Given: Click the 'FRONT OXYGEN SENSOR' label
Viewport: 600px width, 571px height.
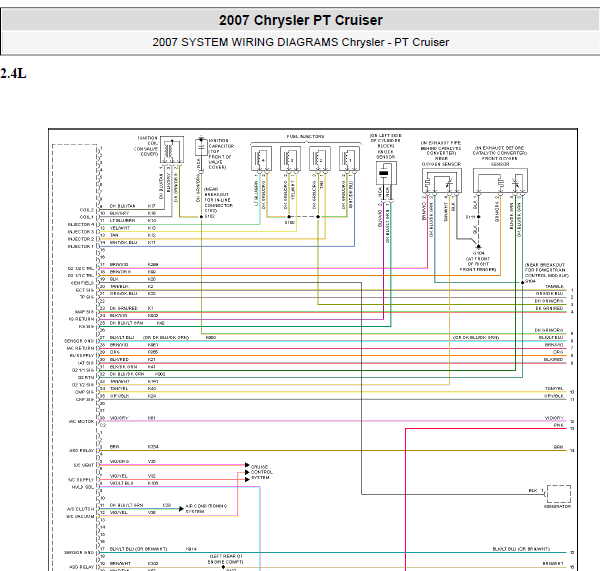Looking at the screenshot, I should pyautogui.click(x=500, y=161).
